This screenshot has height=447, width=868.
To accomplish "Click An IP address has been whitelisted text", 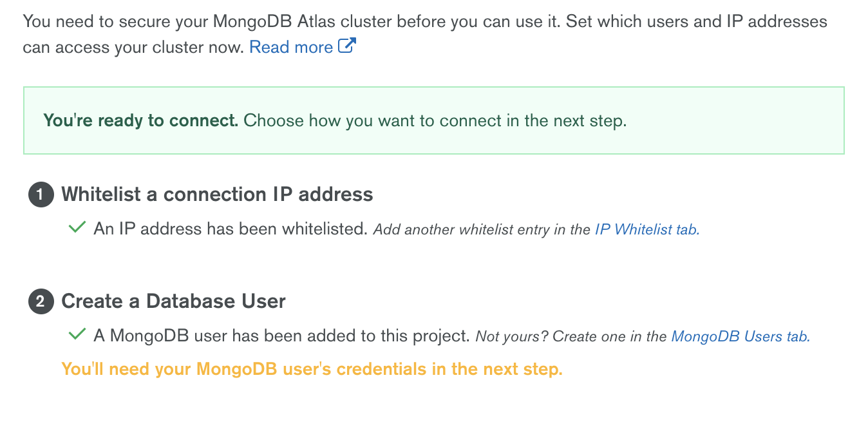I will [x=231, y=229].
